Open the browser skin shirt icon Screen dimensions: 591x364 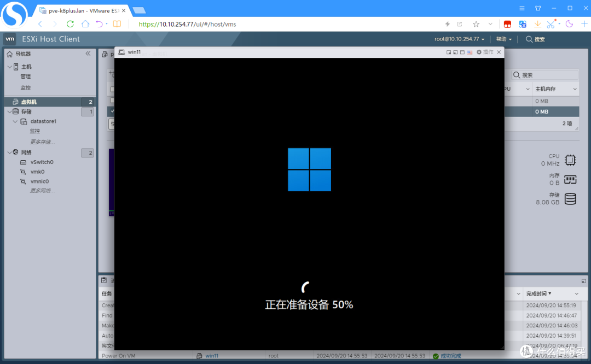(538, 8)
